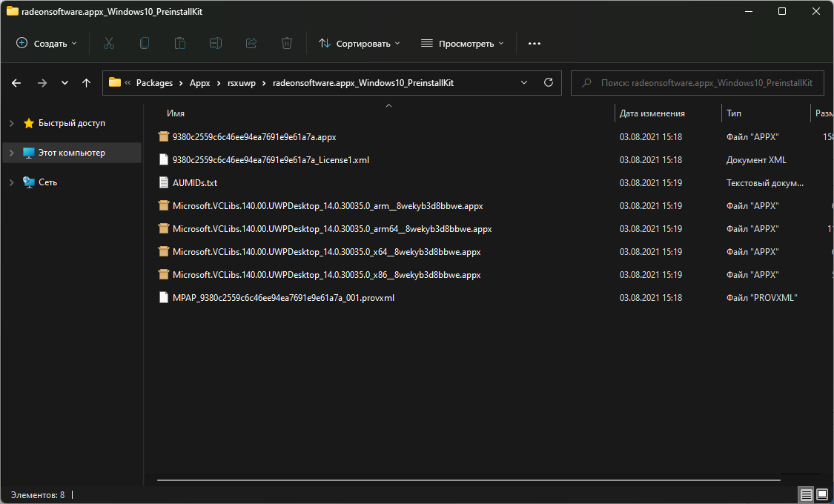
Task: Expand Этот компьютер tree node
Action: coord(12,153)
